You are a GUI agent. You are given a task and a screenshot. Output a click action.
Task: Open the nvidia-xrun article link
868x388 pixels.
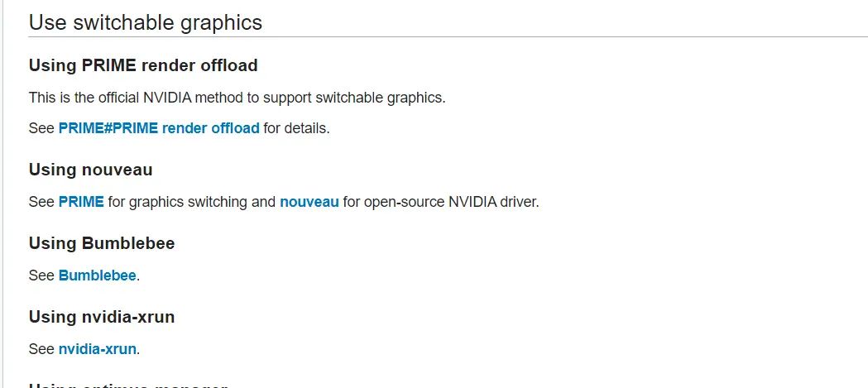pos(97,349)
